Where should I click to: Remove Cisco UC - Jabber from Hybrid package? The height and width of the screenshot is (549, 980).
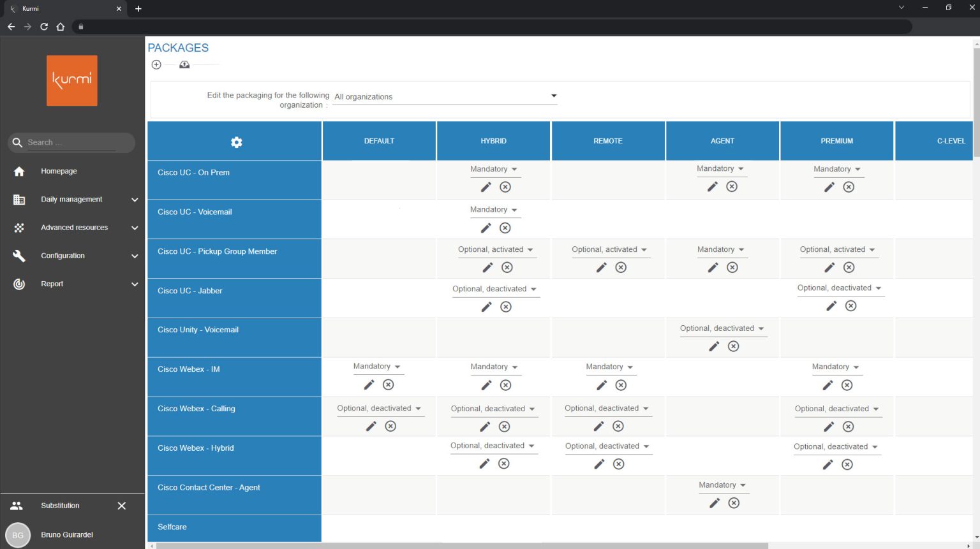[x=505, y=307]
